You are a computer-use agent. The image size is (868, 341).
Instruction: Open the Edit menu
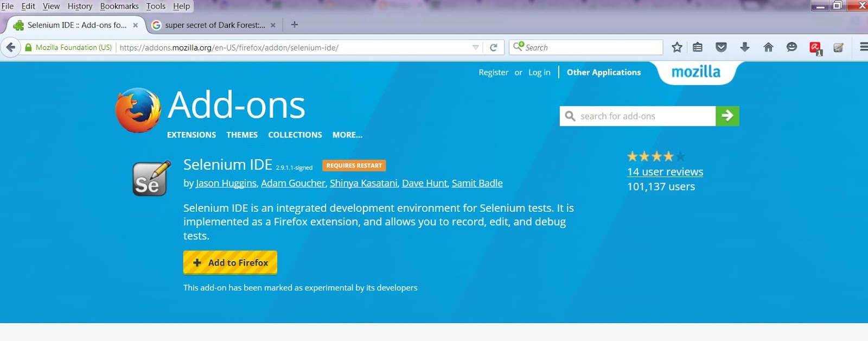pyautogui.click(x=28, y=6)
